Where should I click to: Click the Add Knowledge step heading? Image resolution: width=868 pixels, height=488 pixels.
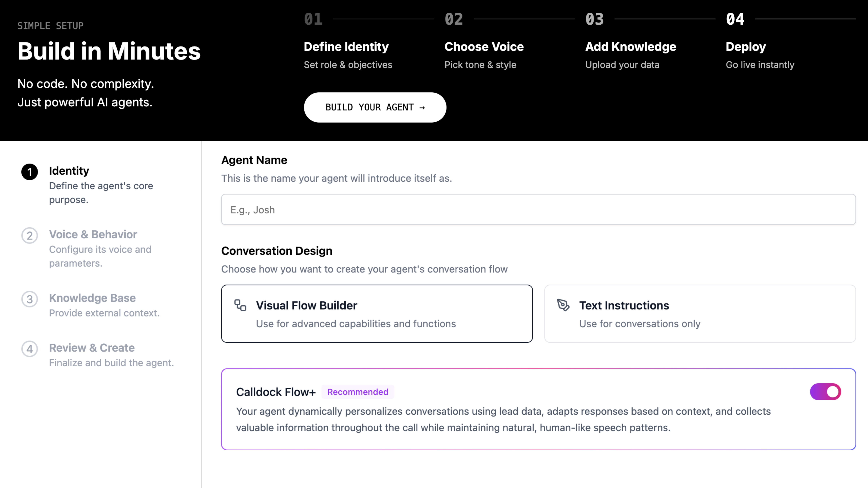point(630,47)
